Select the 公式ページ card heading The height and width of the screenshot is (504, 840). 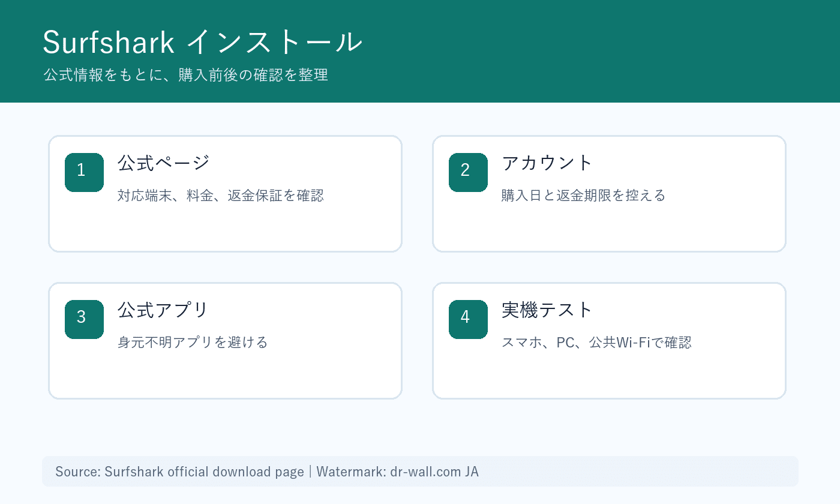[164, 163]
